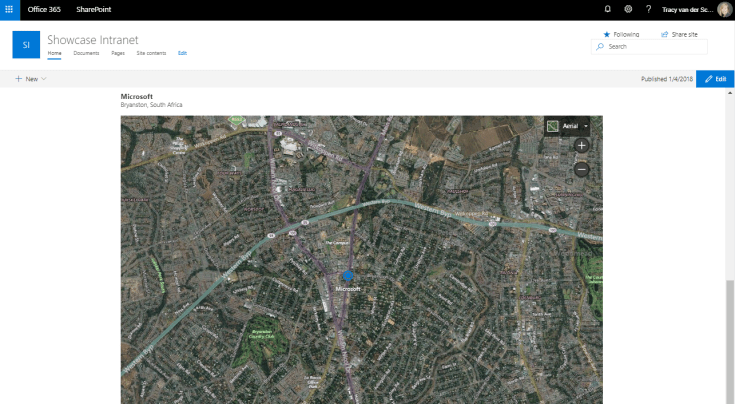Zoom out on the map
Viewport: 735px width, 404px height.
tap(581, 169)
